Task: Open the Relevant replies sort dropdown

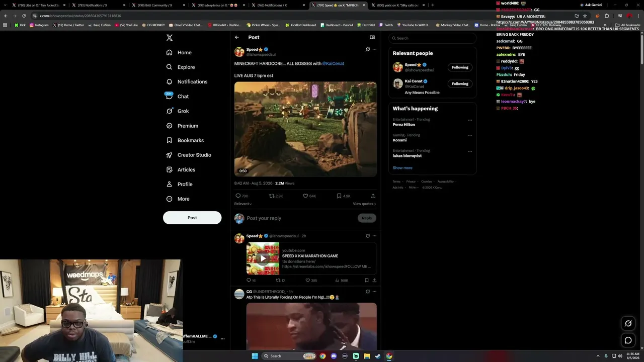Action: coord(243,204)
